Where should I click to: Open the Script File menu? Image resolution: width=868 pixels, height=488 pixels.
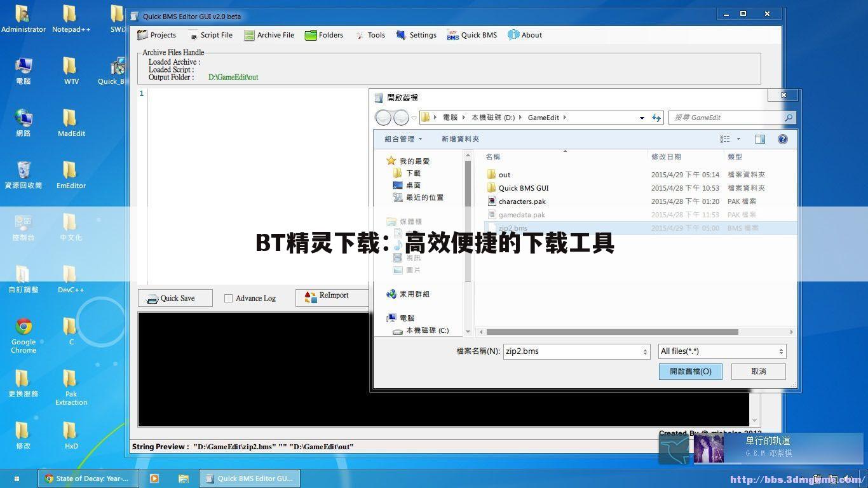coord(211,35)
